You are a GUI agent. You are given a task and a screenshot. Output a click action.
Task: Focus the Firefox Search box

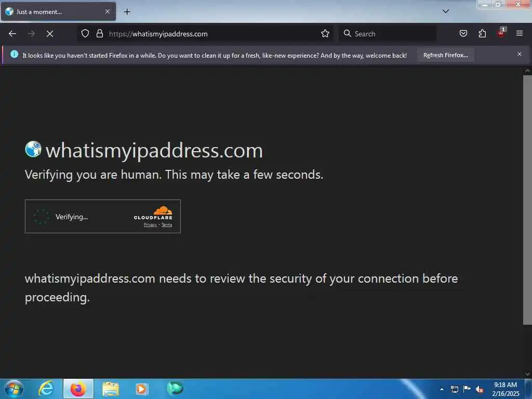(388, 34)
